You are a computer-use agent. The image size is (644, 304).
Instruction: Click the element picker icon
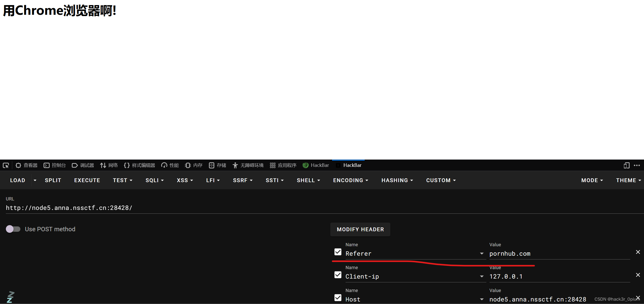click(6, 165)
